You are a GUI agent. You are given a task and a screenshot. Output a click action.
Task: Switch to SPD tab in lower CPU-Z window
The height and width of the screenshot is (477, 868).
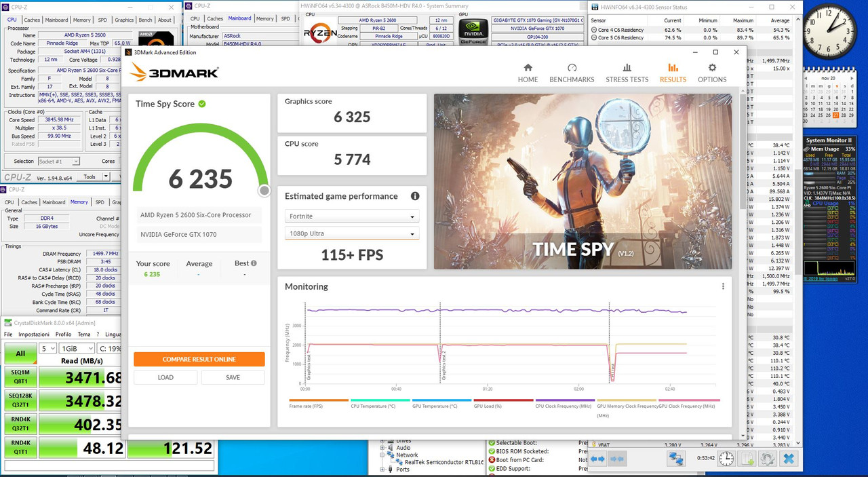pyautogui.click(x=100, y=202)
